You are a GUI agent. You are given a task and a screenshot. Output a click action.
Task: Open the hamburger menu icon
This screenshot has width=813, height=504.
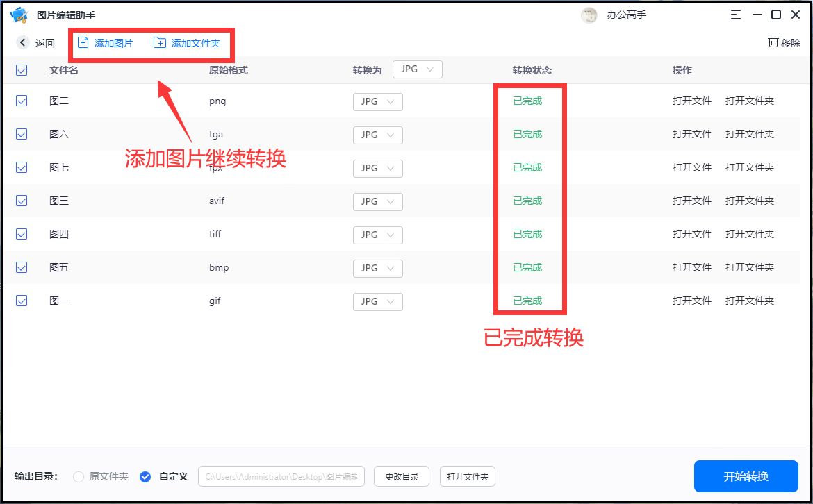pos(735,14)
